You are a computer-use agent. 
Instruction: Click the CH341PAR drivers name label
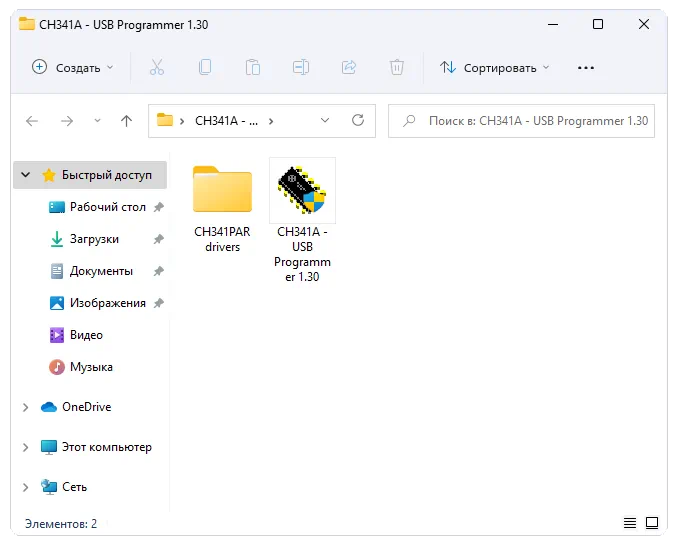[x=222, y=239]
